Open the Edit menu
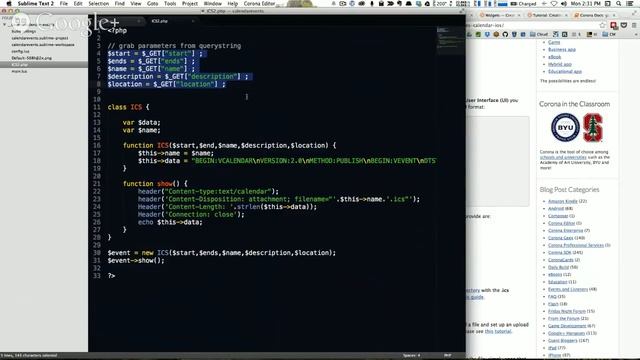 coord(78,4)
